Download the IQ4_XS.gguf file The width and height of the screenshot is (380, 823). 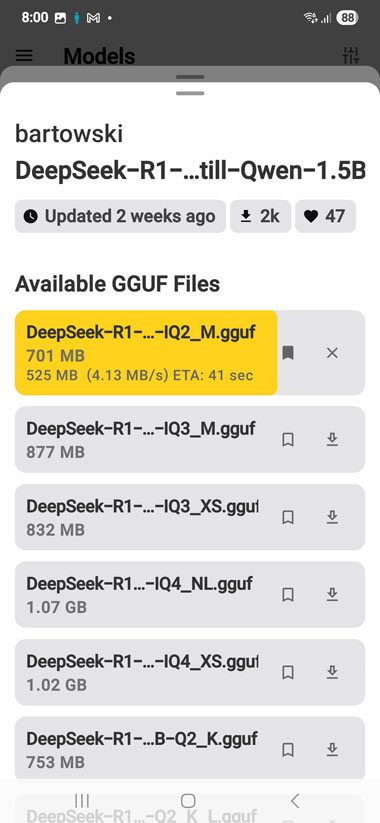point(332,672)
